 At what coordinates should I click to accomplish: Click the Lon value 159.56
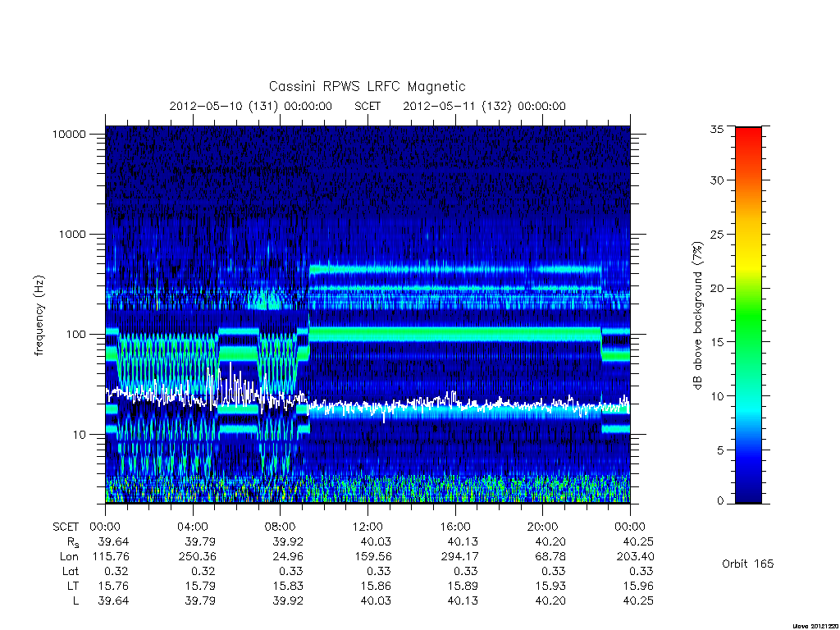click(x=373, y=557)
